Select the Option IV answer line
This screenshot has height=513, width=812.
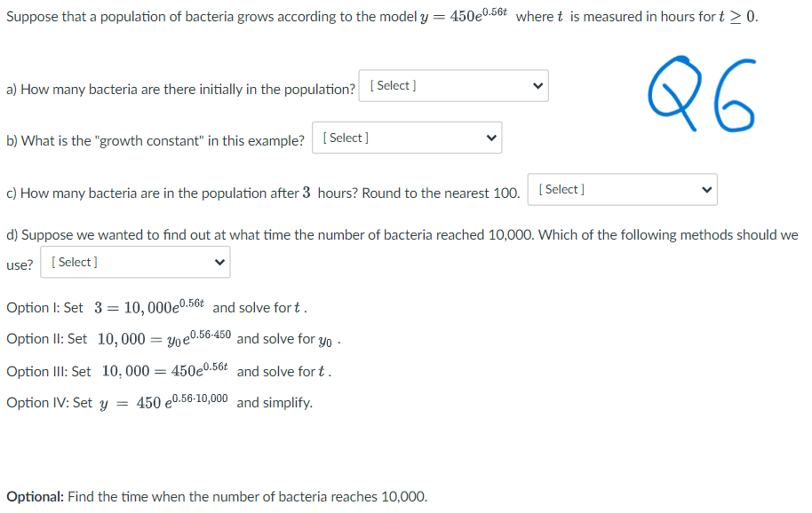pyautogui.click(x=160, y=401)
